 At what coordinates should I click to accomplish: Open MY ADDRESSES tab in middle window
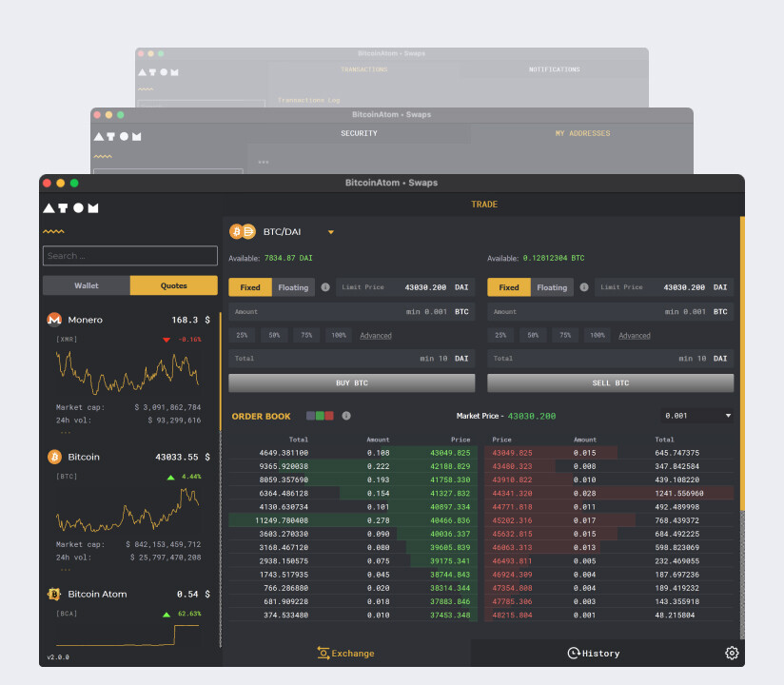tap(582, 133)
